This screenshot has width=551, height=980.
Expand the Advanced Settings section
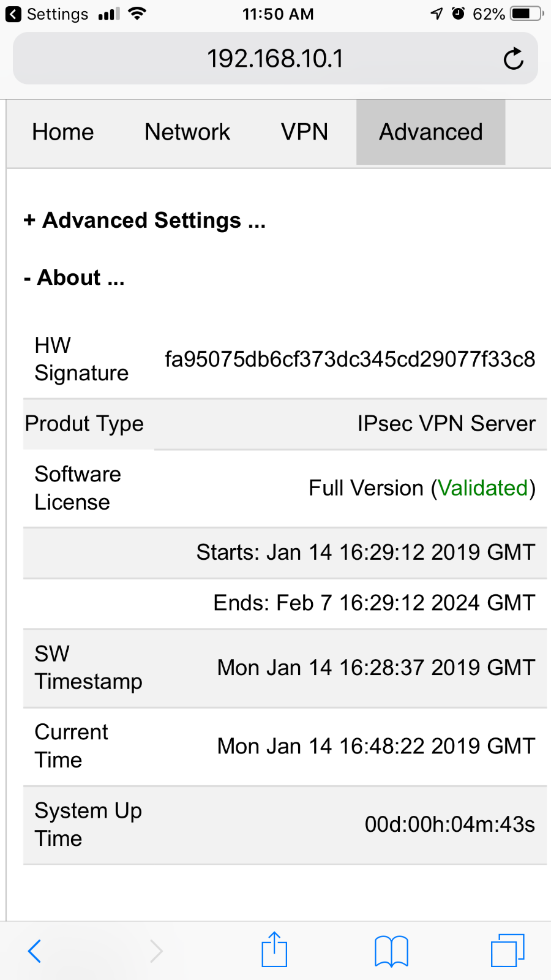[144, 221]
